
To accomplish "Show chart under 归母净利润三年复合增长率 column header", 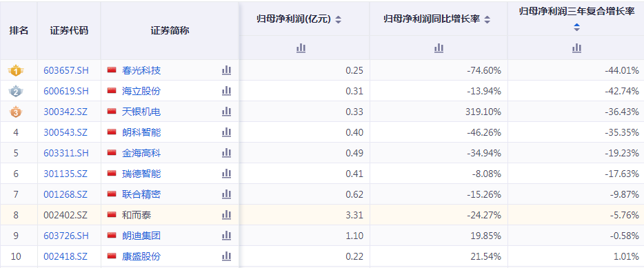I will [x=576, y=48].
